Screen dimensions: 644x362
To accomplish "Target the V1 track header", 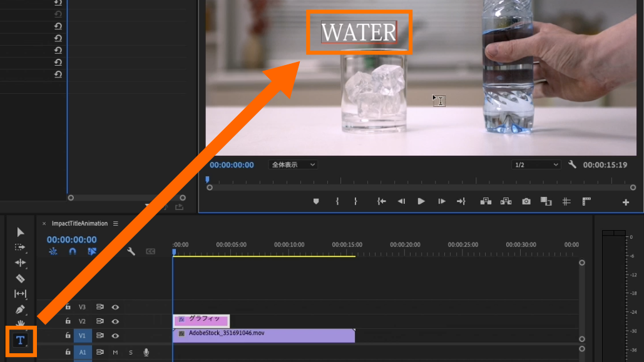I will click(82, 336).
